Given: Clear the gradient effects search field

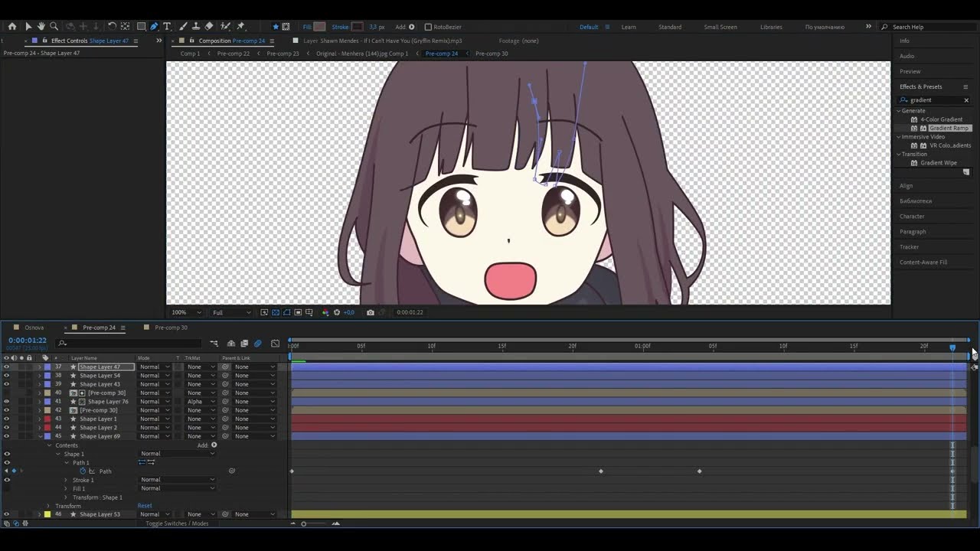Looking at the screenshot, I should click(966, 100).
